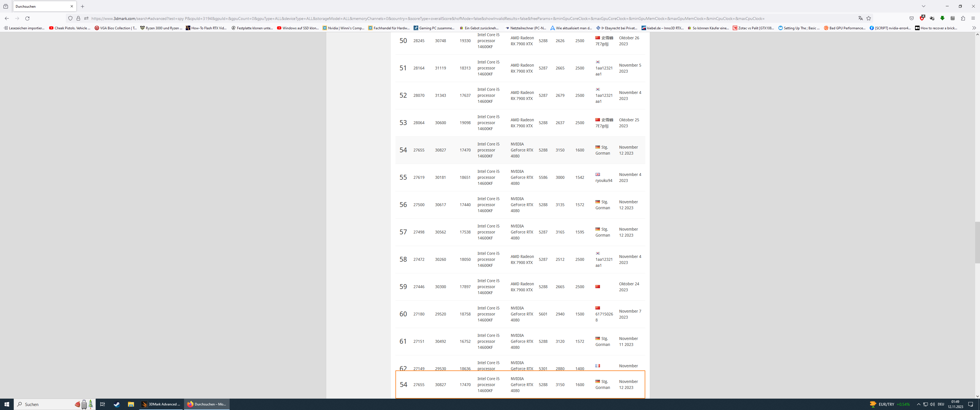Open the uBlock Origin shield extension
The image size is (980, 410).
(x=922, y=18)
